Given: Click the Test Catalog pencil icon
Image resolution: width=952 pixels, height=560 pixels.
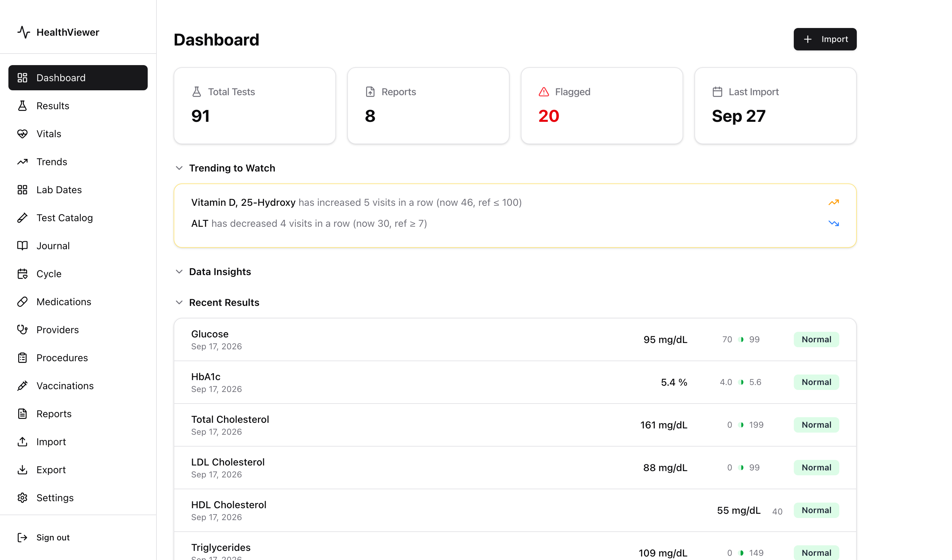Looking at the screenshot, I should click(x=22, y=218).
